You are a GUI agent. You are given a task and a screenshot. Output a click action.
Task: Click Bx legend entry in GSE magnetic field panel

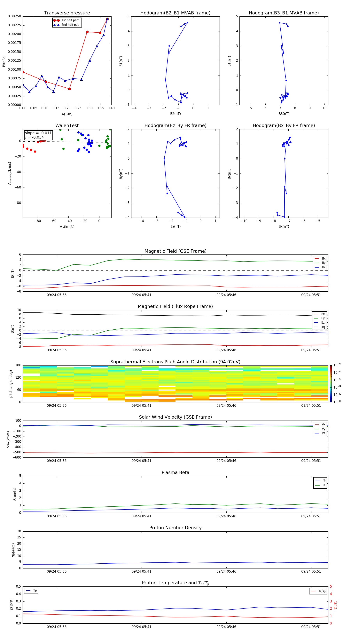coord(320,259)
